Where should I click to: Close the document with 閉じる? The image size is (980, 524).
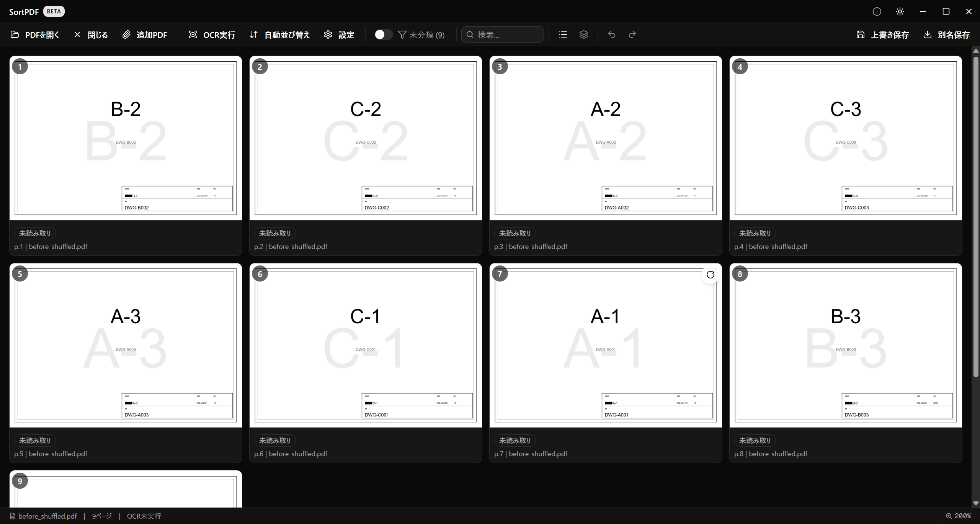91,34
